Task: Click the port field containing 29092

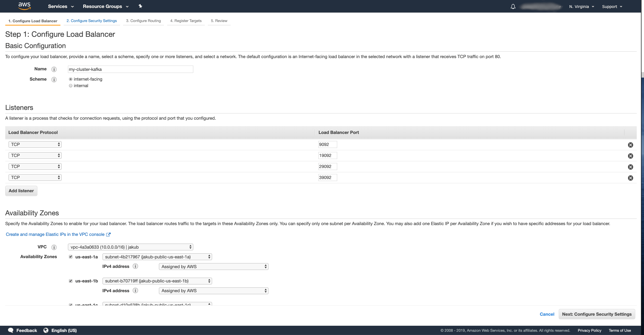Action: (x=328, y=166)
